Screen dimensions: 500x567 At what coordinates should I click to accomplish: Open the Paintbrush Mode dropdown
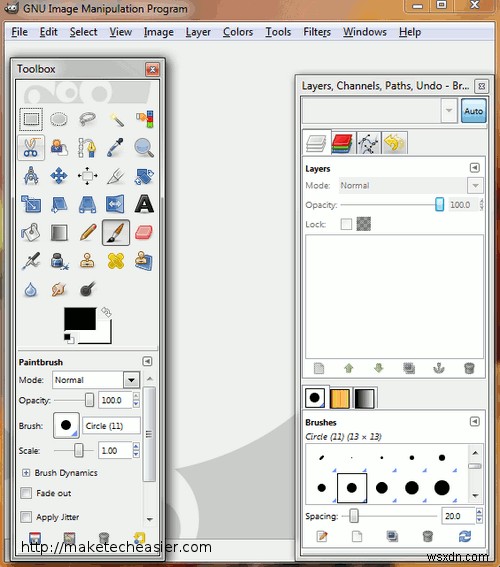96,380
